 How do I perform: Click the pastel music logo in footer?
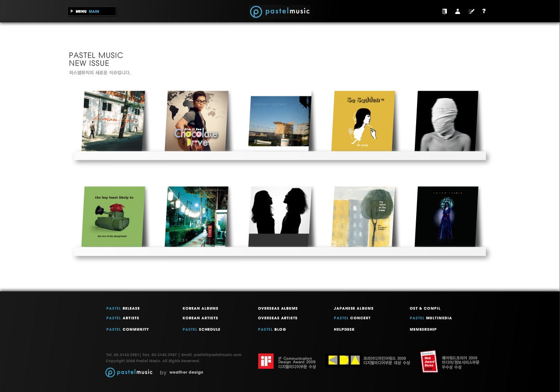tap(129, 372)
